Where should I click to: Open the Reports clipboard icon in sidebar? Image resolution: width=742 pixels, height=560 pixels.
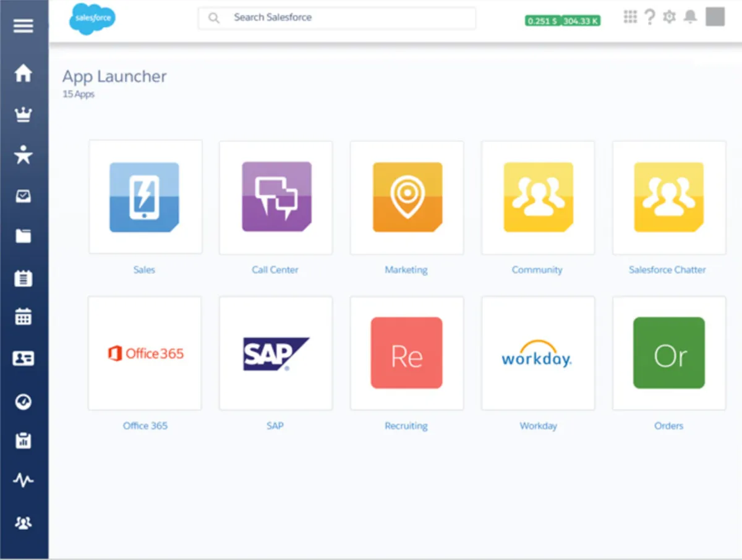point(23,440)
